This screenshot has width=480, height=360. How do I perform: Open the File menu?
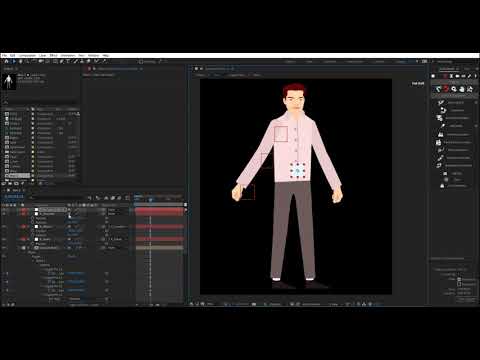tap(4, 55)
